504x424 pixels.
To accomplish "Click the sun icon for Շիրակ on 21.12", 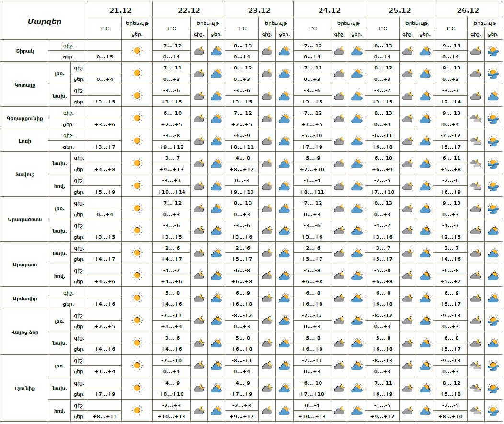I will [x=137, y=51].
